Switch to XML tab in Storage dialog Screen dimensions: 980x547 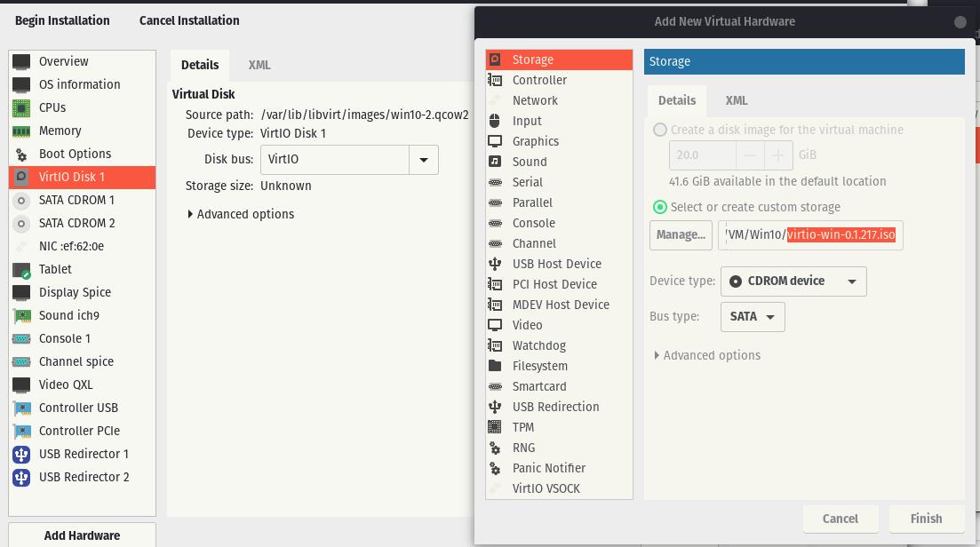pos(736,100)
